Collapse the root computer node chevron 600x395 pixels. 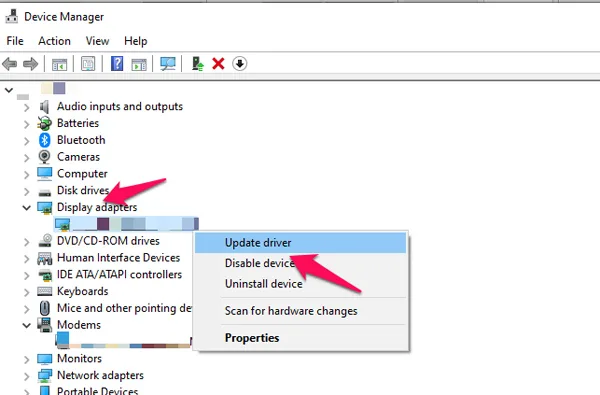tap(9, 90)
